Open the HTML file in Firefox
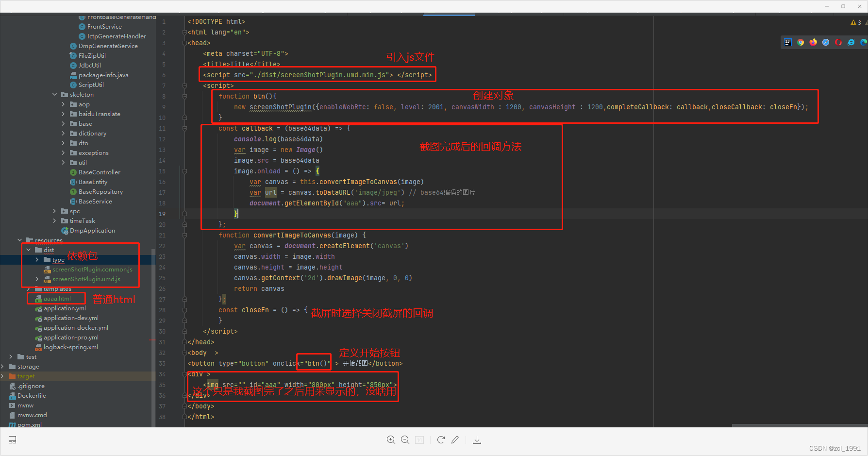The width and height of the screenshot is (868, 456). (x=813, y=42)
